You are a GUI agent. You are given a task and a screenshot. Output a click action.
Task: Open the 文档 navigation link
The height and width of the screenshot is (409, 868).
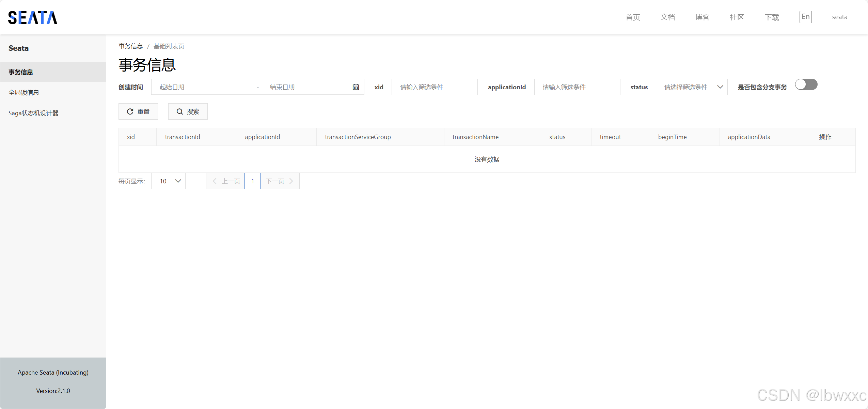point(667,17)
